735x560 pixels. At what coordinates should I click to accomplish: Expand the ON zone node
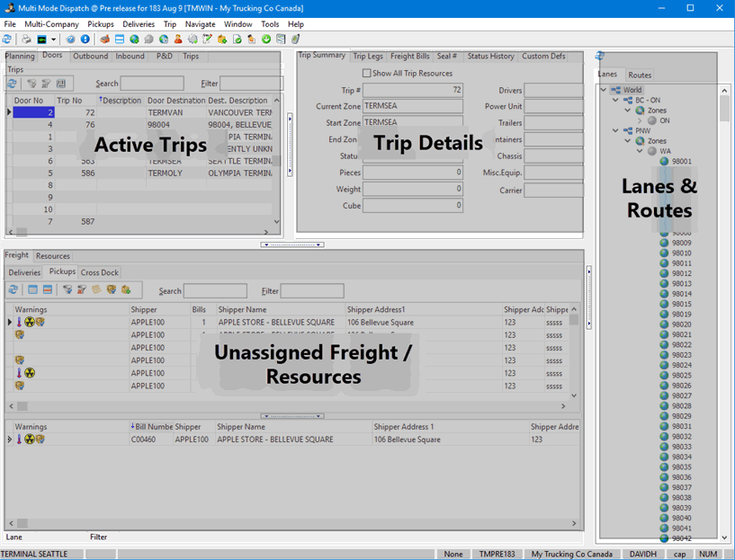(640, 120)
